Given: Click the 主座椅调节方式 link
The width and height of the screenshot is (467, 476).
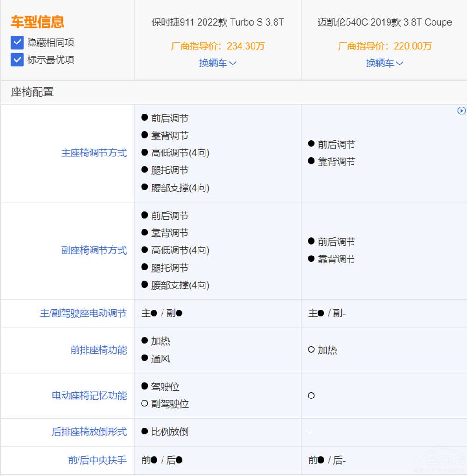Looking at the screenshot, I should tap(94, 153).
